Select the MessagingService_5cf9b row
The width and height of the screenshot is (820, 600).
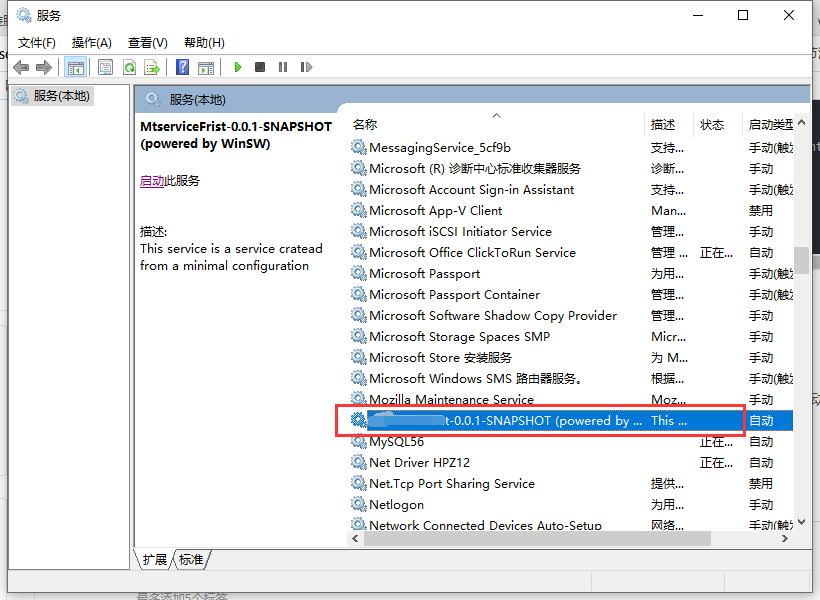click(x=571, y=148)
